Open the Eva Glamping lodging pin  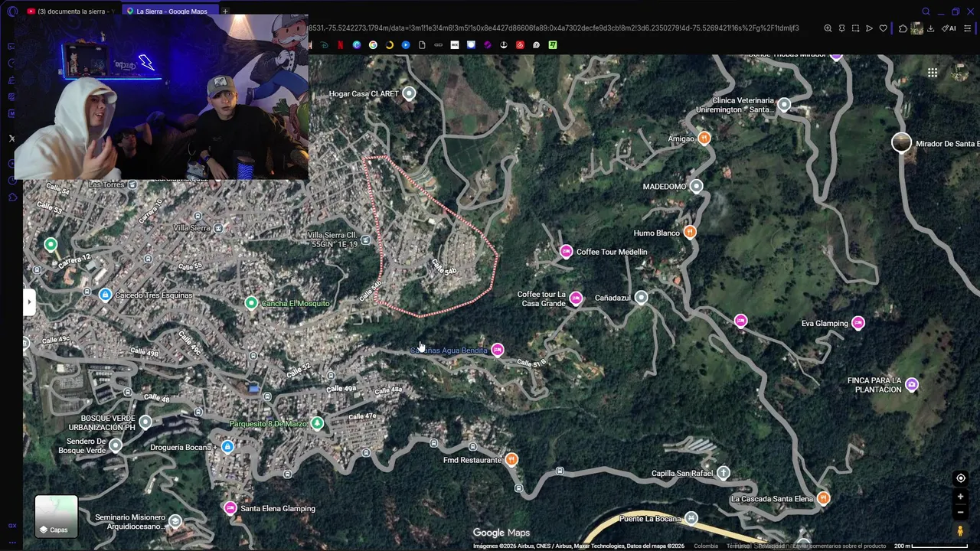point(858,323)
